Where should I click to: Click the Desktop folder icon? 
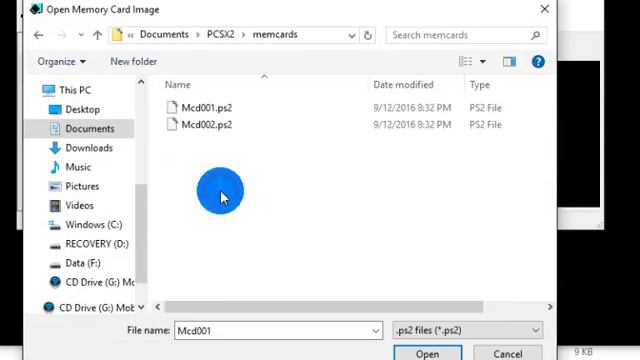[x=55, y=109]
